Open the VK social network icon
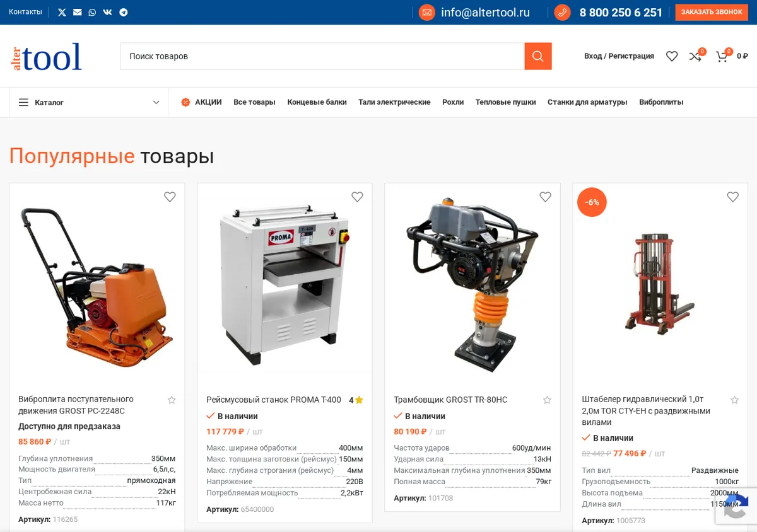The image size is (757, 532). click(108, 12)
